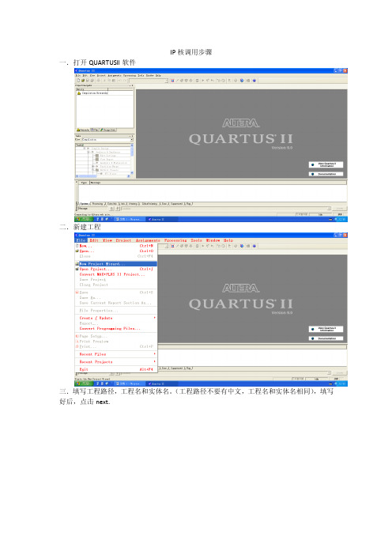Choose Open Project... in File menu
Image resolution: width=392 pixels, height=555 pixels.
click(116, 269)
